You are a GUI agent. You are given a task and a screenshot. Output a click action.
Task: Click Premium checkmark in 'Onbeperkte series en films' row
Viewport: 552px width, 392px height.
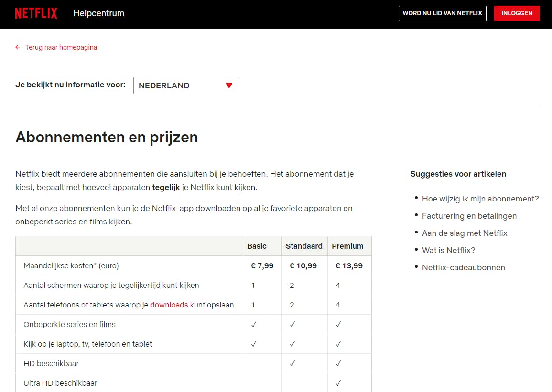pyautogui.click(x=338, y=325)
